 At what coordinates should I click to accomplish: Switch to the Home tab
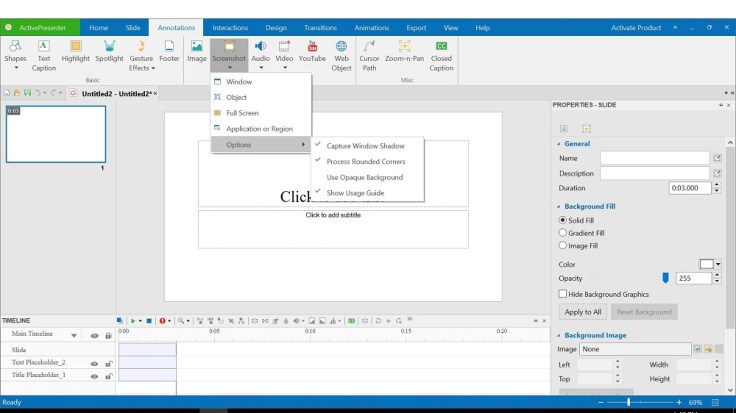pos(99,28)
